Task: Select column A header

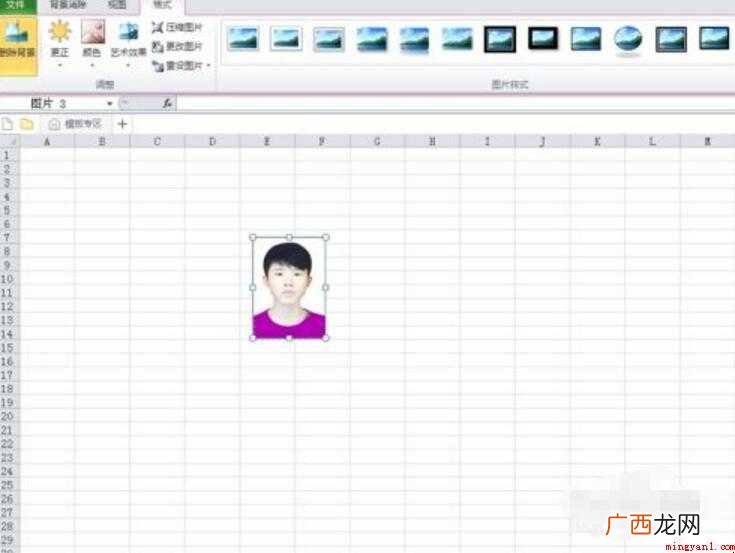Action: coord(47,141)
